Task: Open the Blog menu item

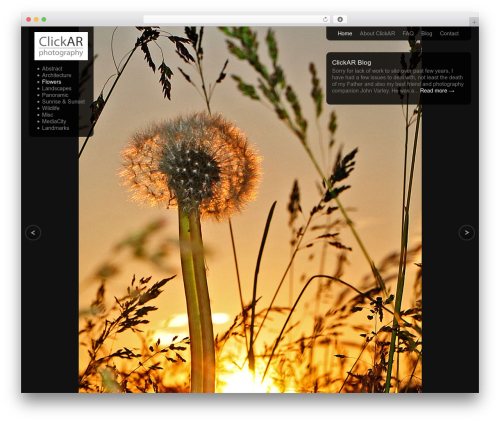Action: pos(426,33)
